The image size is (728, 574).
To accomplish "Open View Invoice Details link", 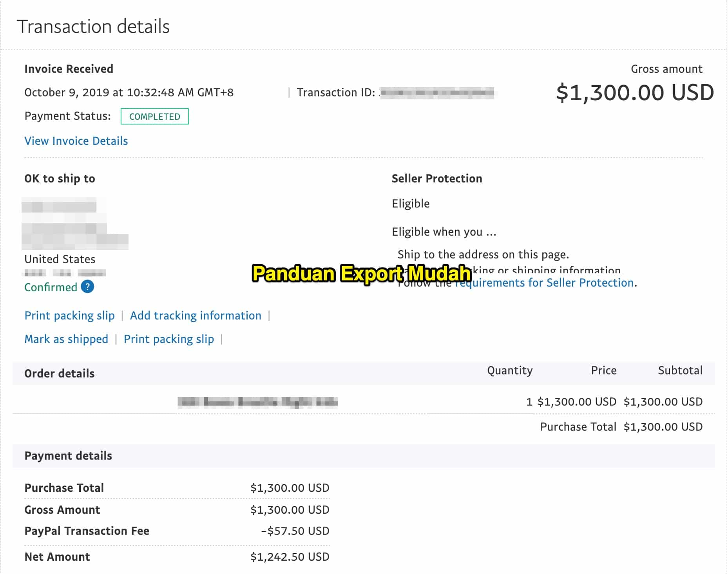I will 76,141.
